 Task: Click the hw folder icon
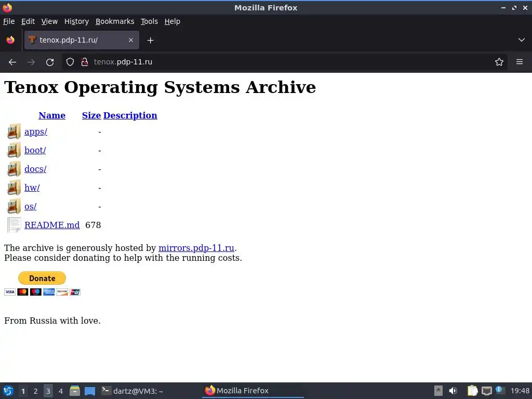point(14,188)
